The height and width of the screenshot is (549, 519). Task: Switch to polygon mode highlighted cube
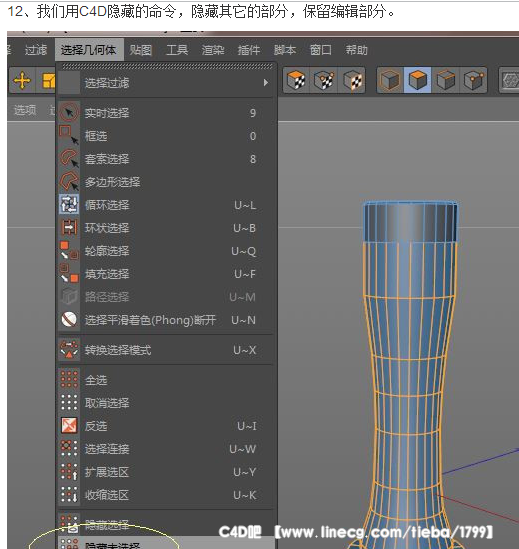click(x=417, y=80)
